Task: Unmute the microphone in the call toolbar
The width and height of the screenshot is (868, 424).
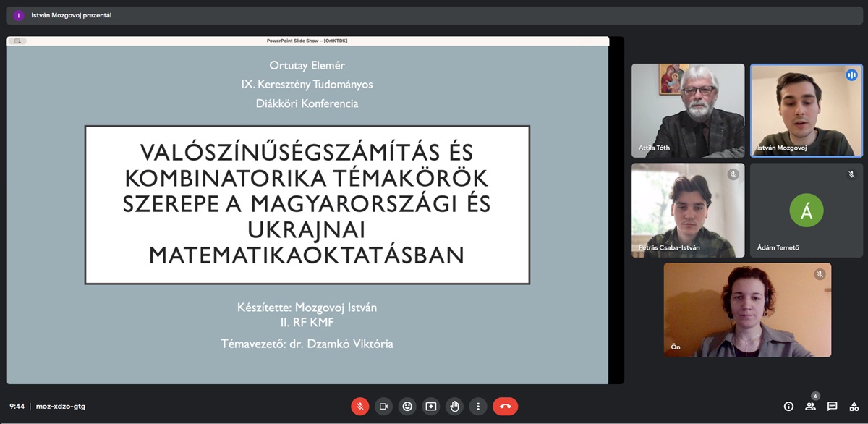Action: point(360,407)
